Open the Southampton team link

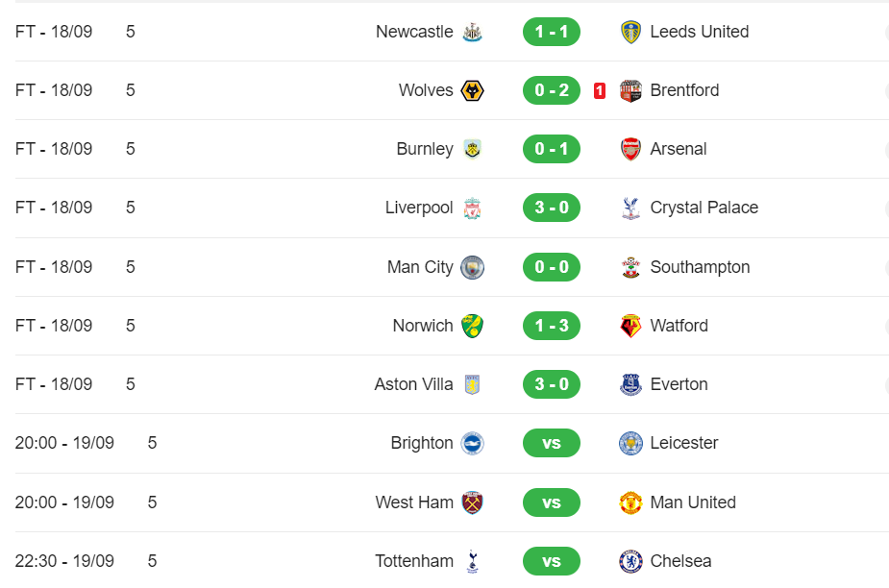tap(700, 267)
